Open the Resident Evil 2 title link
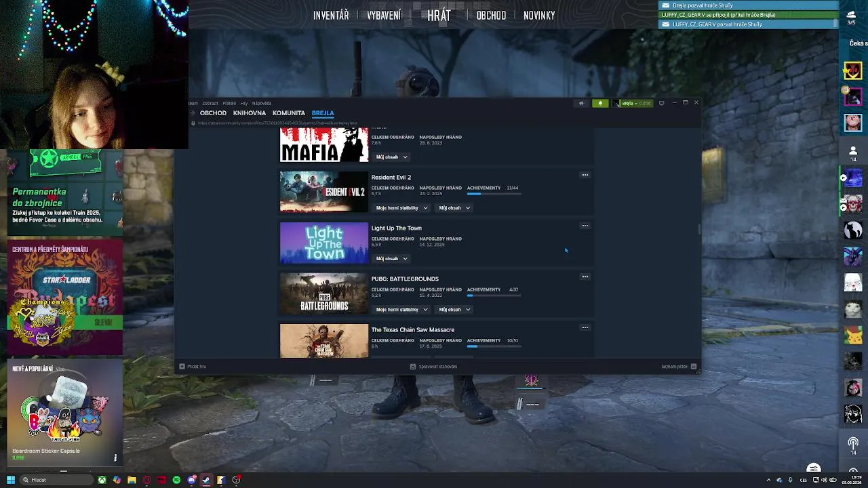 click(x=391, y=178)
